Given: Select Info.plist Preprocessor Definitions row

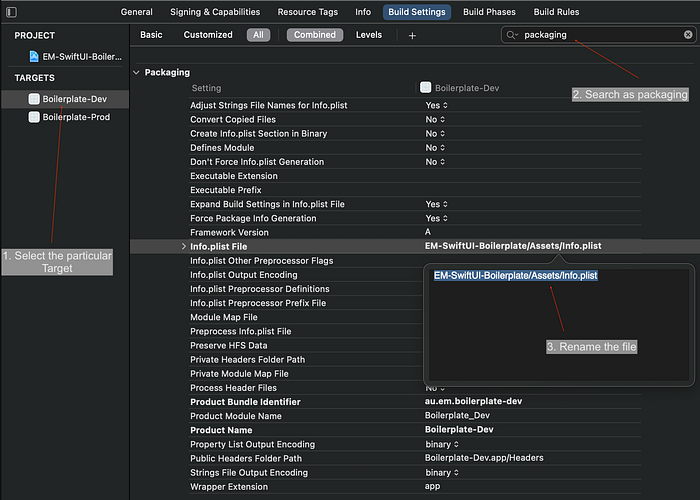Looking at the screenshot, I should coord(306,289).
